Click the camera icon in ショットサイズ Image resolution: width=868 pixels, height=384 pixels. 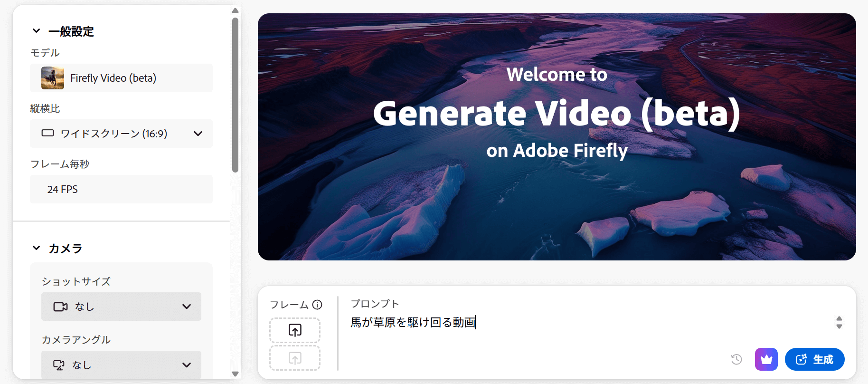click(x=60, y=307)
